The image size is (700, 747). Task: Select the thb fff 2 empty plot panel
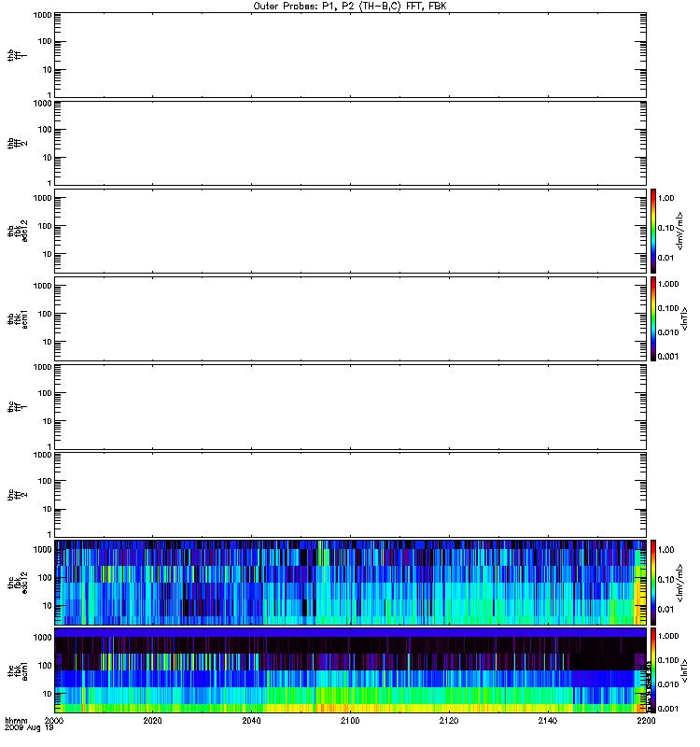click(350, 143)
